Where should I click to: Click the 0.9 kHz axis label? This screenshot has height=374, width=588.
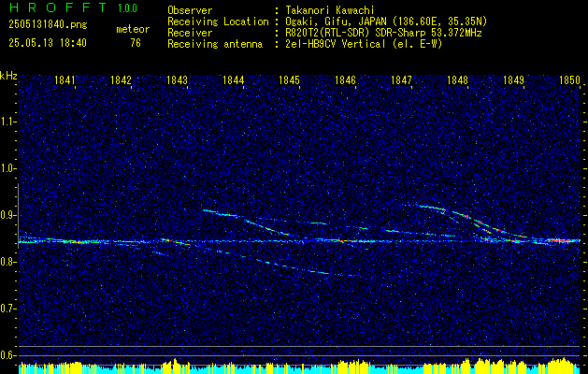(7, 215)
